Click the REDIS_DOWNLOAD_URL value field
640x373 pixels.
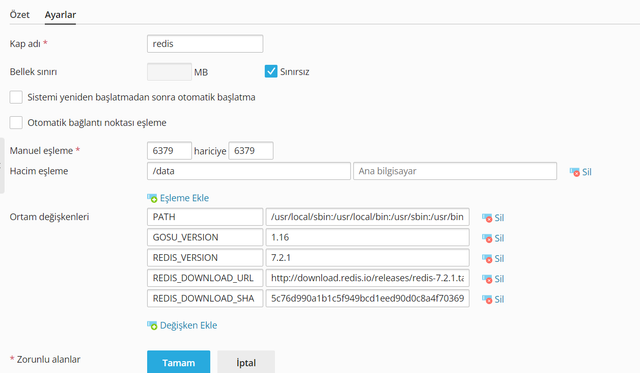(x=367, y=278)
